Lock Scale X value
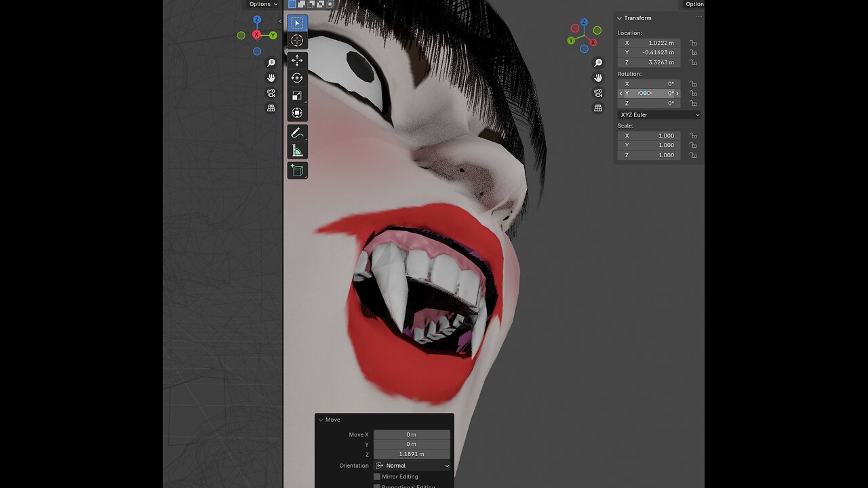 tap(693, 136)
